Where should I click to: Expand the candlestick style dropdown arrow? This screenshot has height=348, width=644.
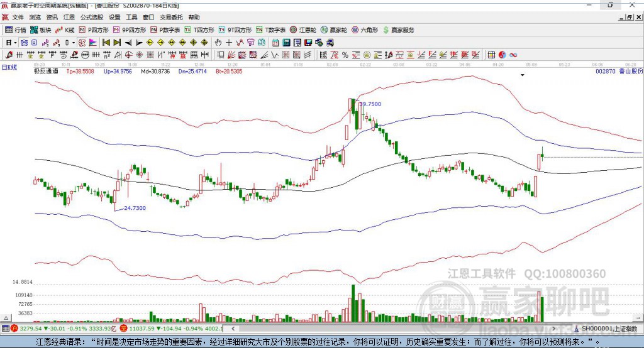(x=74, y=43)
